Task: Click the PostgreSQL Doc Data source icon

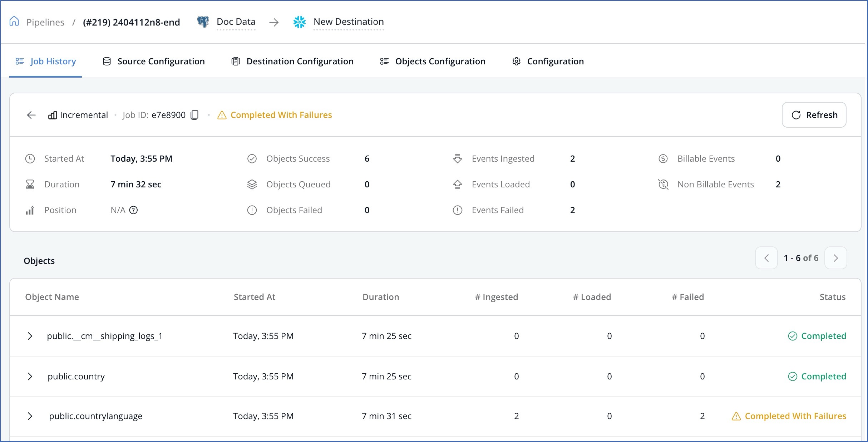Action: (203, 22)
